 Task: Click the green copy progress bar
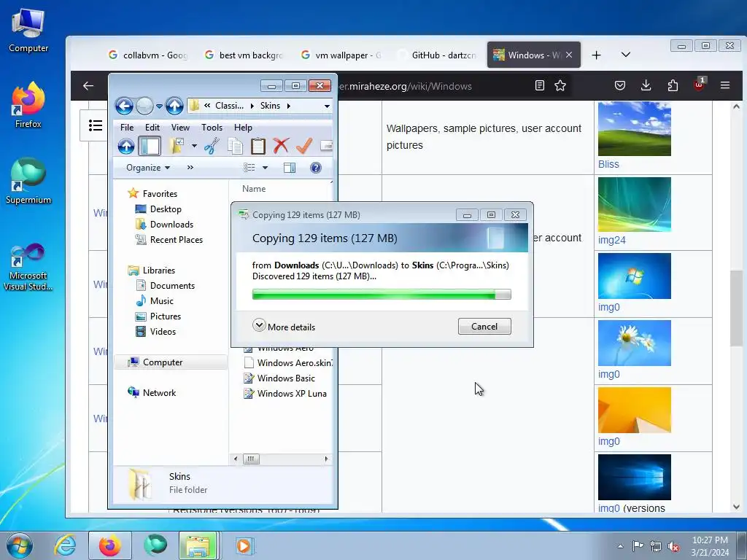pos(382,295)
